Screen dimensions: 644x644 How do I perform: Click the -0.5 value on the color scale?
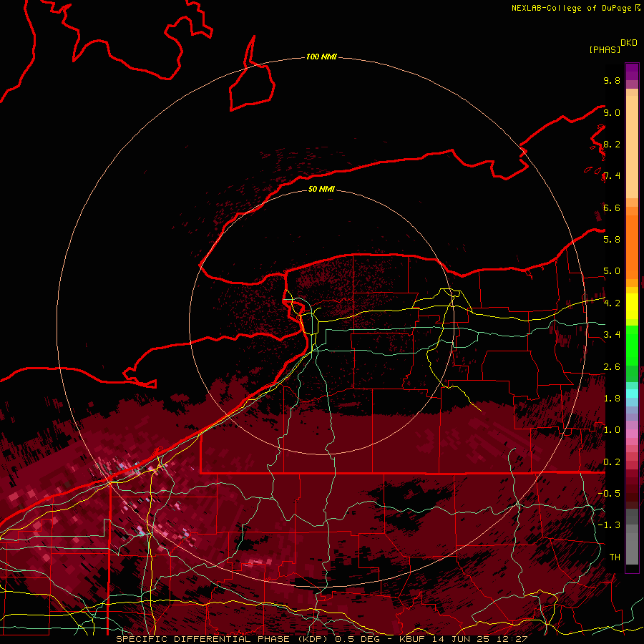tap(609, 494)
